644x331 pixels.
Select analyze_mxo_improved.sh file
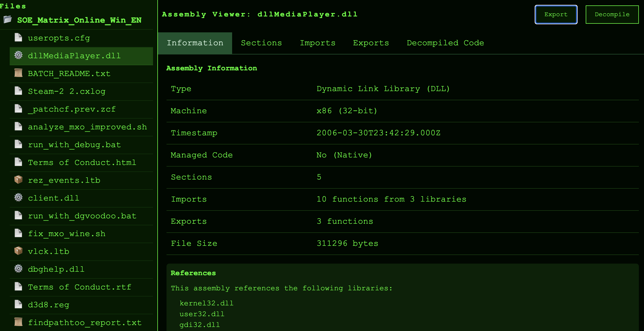pyautogui.click(x=87, y=127)
